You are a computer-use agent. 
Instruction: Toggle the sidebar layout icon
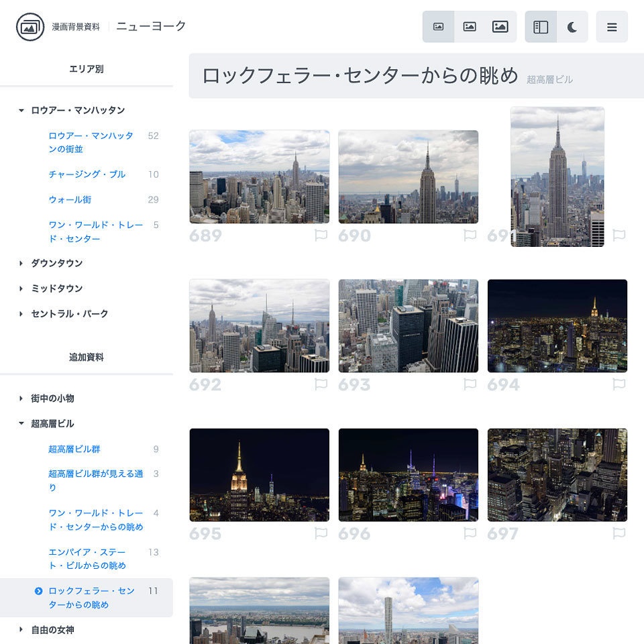pos(541,27)
